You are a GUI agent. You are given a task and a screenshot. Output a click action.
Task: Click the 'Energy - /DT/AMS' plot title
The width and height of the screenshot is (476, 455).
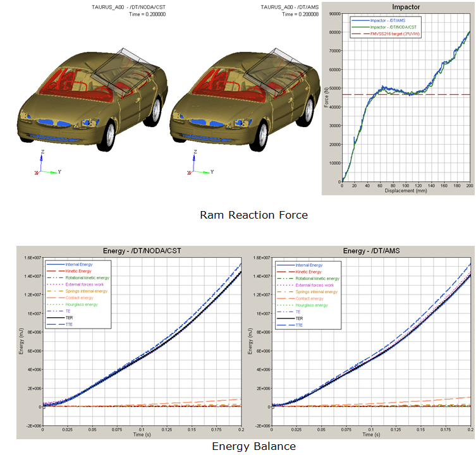363,251
